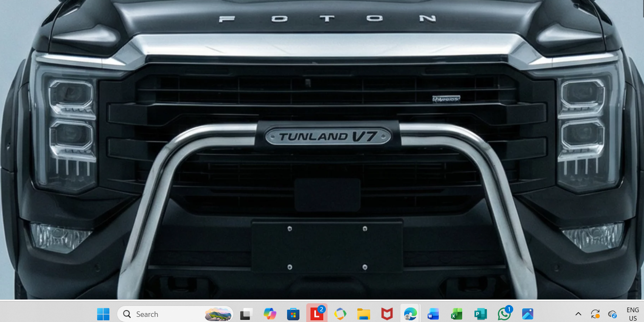Show hidden system tray icons
The height and width of the screenshot is (322, 644).
(x=578, y=314)
